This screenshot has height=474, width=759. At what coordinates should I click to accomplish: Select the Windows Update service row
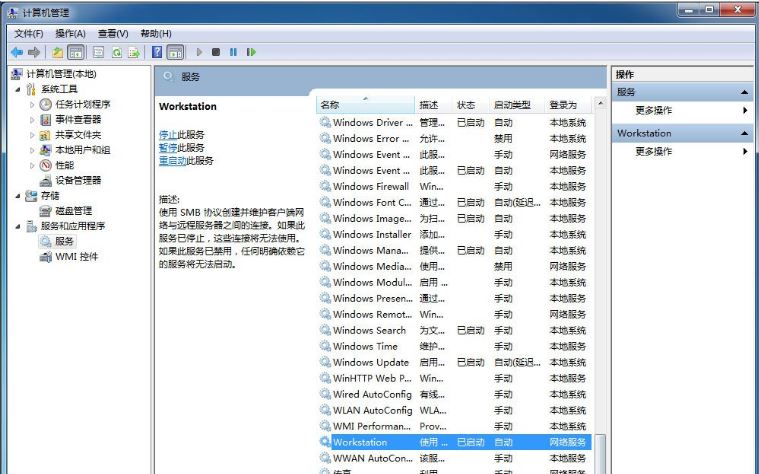click(454, 362)
